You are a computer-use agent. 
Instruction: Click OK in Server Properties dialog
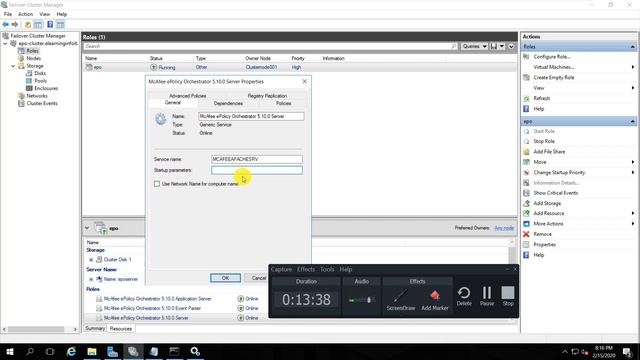tap(225, 278)
